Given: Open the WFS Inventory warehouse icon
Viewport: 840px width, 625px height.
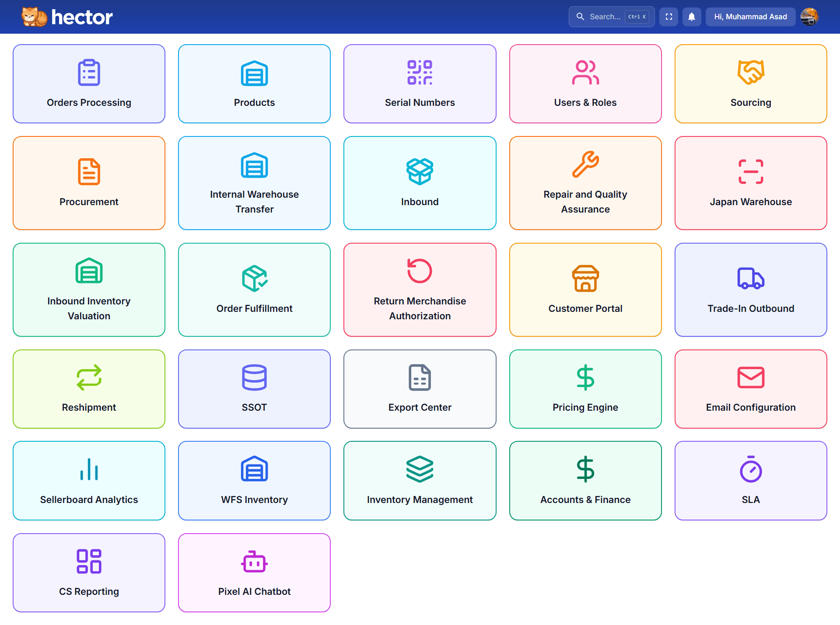Looking at the screenshot, I should (254, 469).
